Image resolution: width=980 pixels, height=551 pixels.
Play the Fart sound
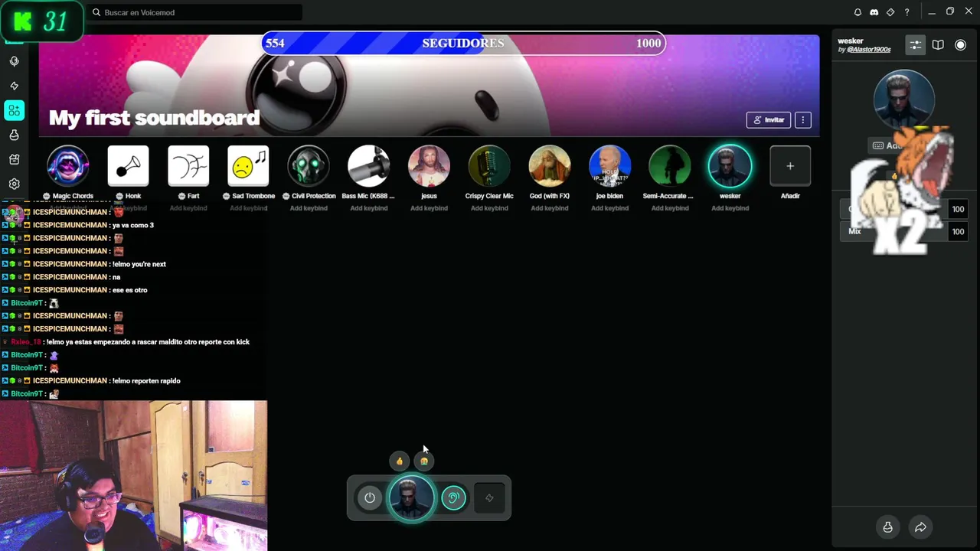[x=188, y=166]
